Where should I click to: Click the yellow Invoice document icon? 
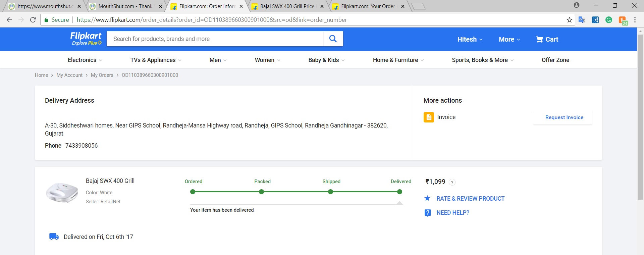tap(428, 117)
